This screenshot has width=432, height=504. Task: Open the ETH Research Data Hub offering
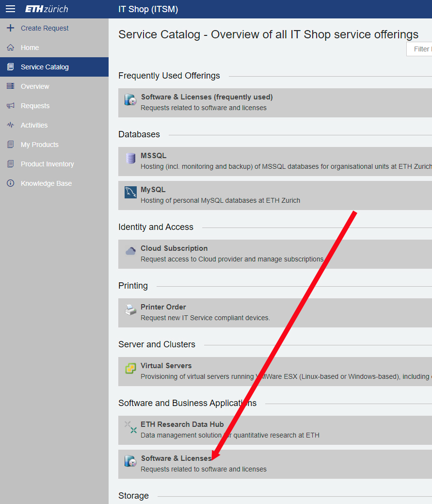275,430
